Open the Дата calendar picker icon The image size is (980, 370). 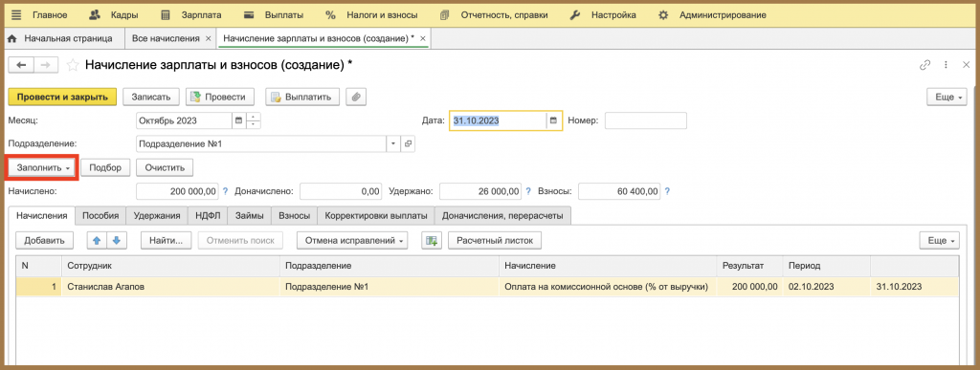(554, 121)
